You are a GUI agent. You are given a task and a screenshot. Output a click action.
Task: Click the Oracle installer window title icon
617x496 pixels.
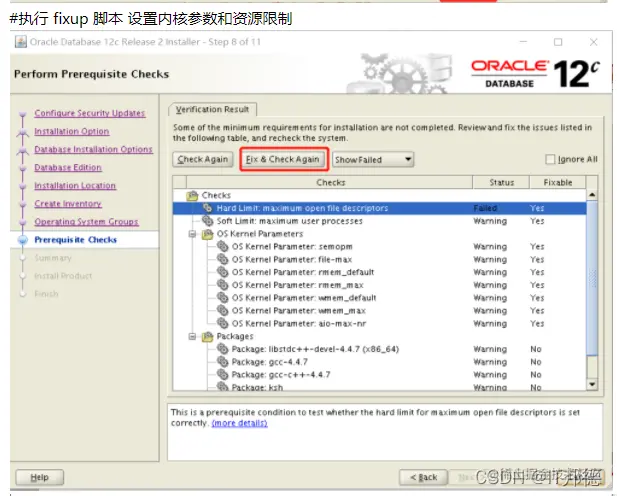pos(20,42)
